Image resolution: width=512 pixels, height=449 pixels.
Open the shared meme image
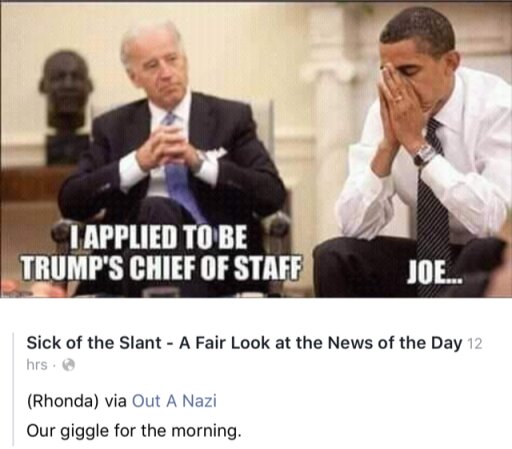(256, 149)
